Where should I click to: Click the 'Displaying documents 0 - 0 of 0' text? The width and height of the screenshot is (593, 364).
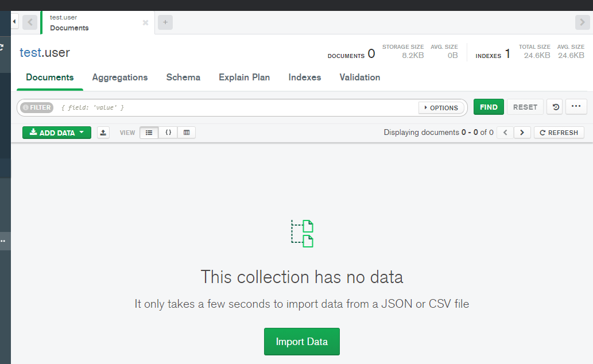439,133
